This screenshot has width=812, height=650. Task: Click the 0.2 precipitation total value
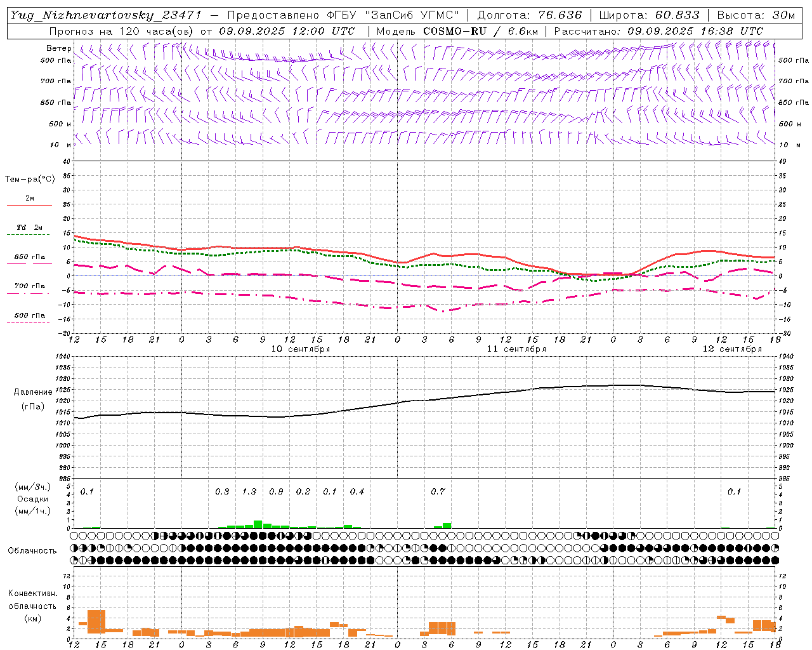[x=303, y=492]
